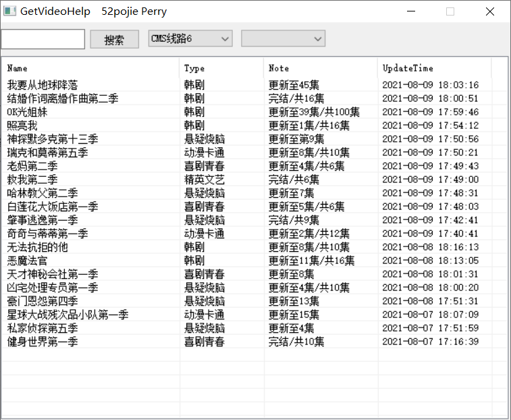This screenshot has width=511, height=420.
Task: Maximize the GetVideoHelp window
Action: (450, 11)
